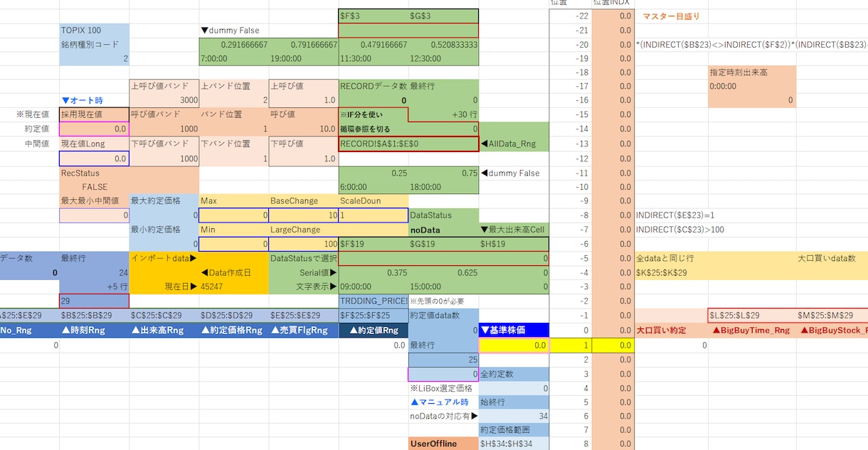The height and width of the screenshot is (450, 868).
Task: Select the ※IF分を使い note cell
Action: pos(373,114)
